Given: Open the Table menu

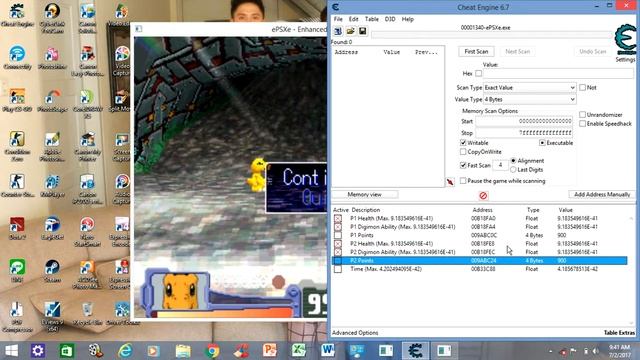Looking at the screenshot, I should pos(371,19).
